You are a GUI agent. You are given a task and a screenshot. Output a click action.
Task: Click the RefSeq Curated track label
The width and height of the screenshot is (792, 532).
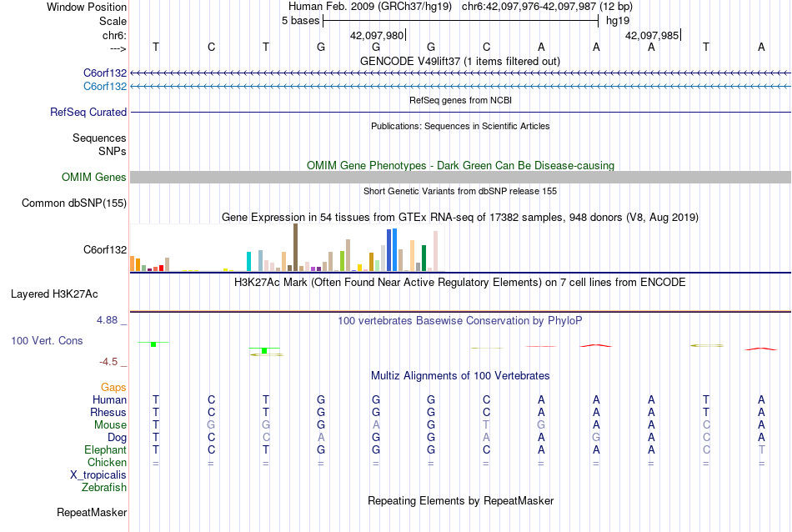pyautogui.click(x=88, y=113)
